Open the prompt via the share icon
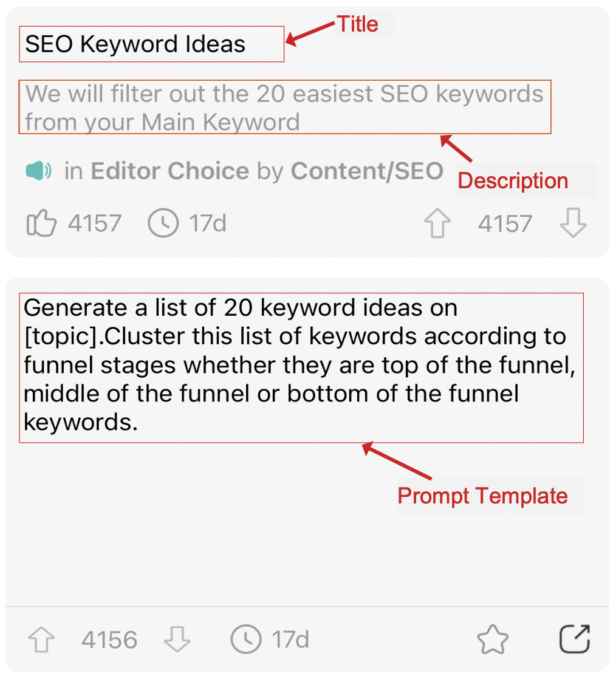Screen dimensions: 616x679 click(574, 639)
